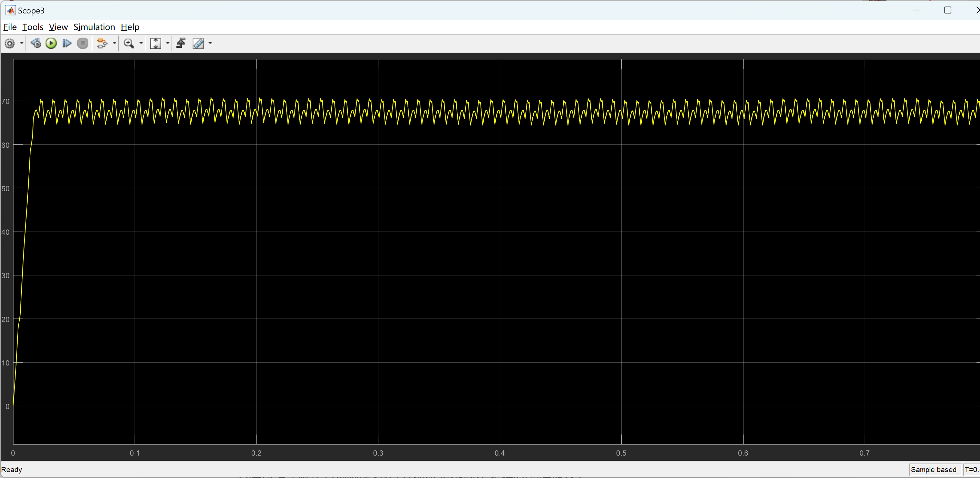Click the Scale Axes fit-to-view icon
Image resolution: width=980 pixels, height=478 pixels.
pos(156,43)
